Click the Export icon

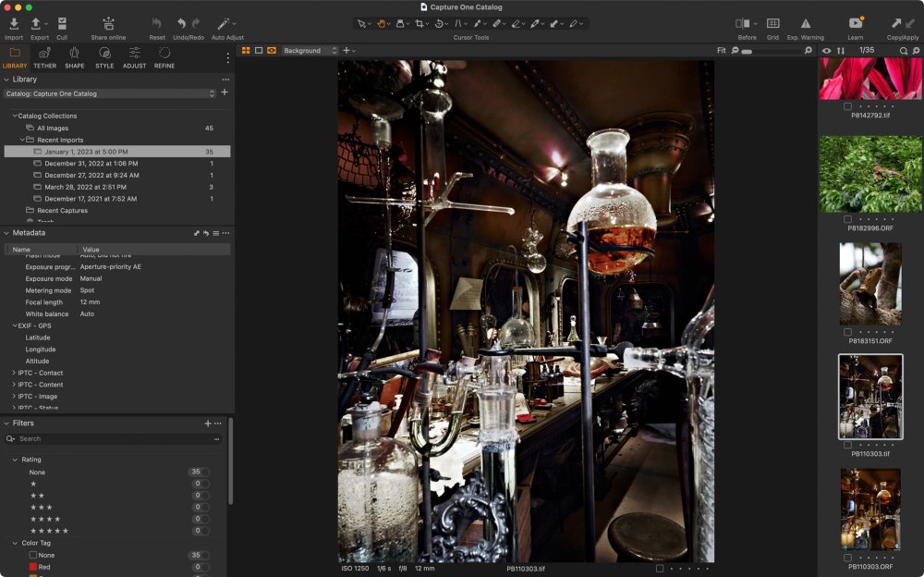click(37, 23)
